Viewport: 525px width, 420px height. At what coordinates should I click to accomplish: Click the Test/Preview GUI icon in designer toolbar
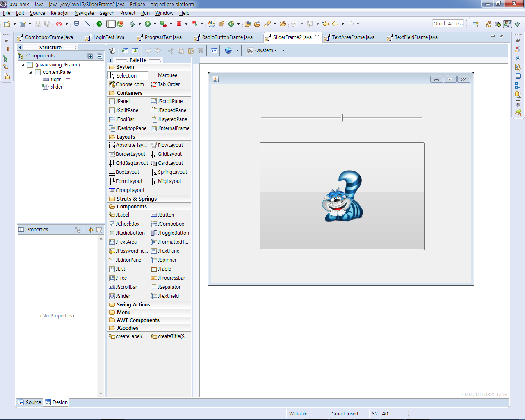125,50
